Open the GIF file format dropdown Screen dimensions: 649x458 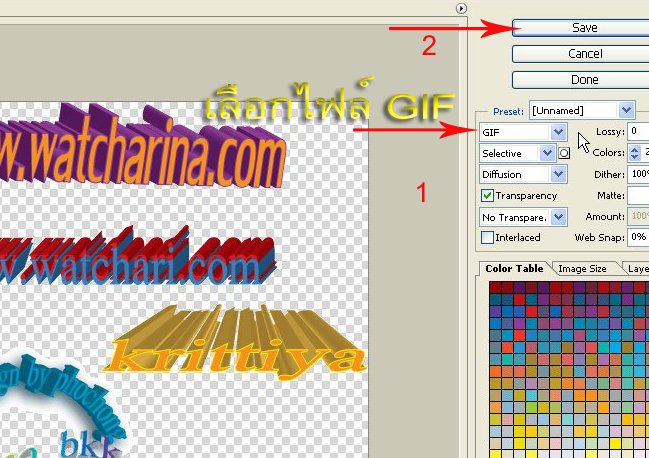523,132
